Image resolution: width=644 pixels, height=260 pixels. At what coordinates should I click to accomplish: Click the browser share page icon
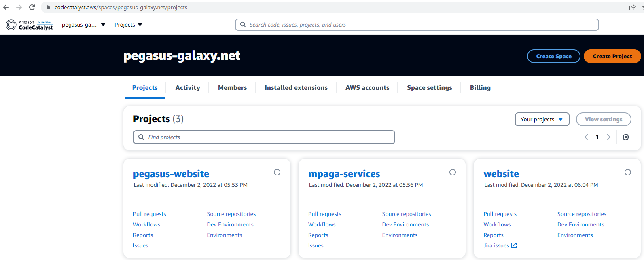[x=632, y=7]
